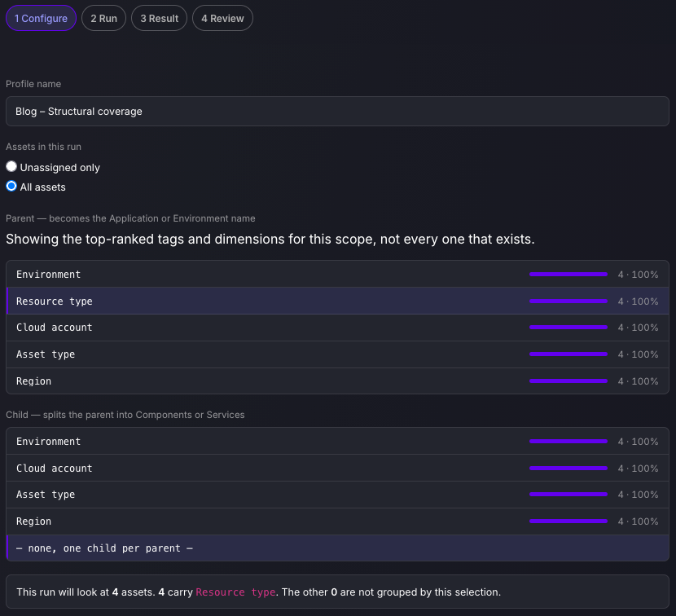Screen dimensions: 676x616
Task: Select Cloud account as Child
Action: tap(337, 468)
